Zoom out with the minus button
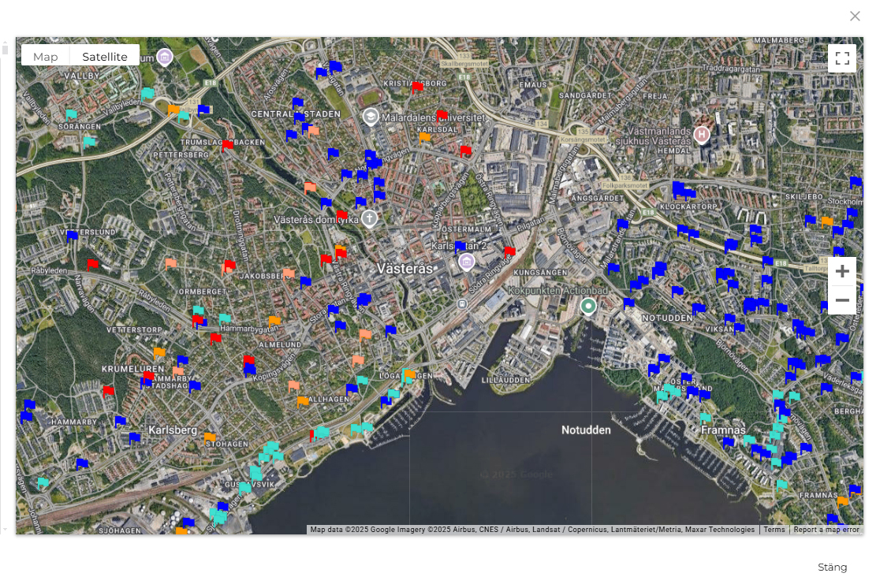Viewport: 880px width, 588px height. click(x=841, y=300)
